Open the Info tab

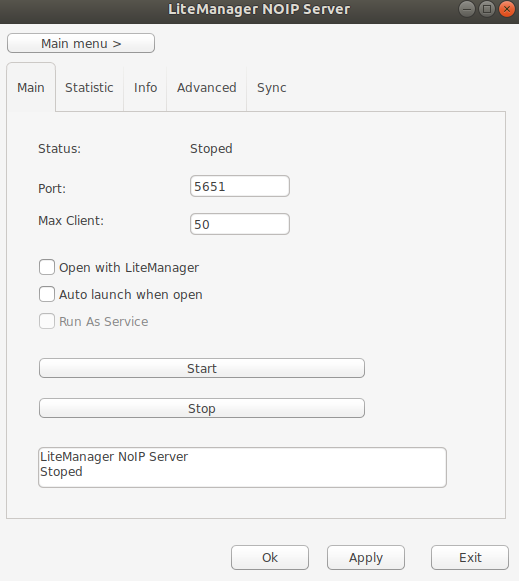145,87
